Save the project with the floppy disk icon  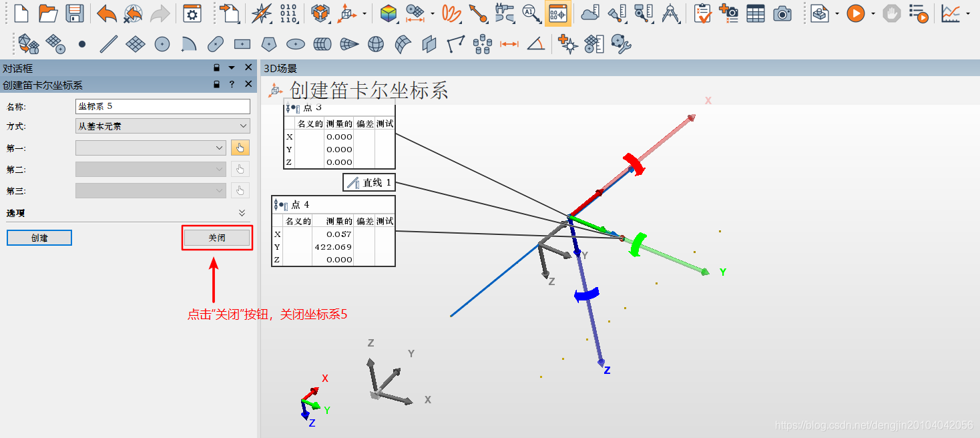(x=75, y=13)
